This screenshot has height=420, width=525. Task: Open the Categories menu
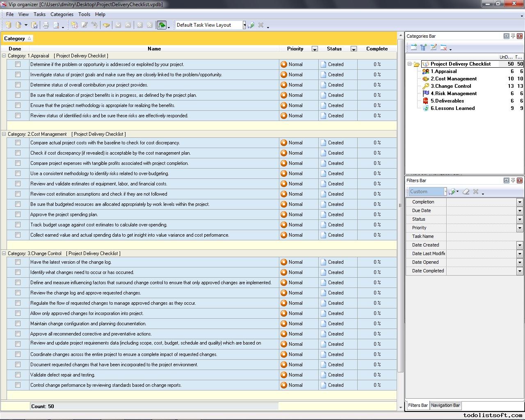click(x=62, y=14)
